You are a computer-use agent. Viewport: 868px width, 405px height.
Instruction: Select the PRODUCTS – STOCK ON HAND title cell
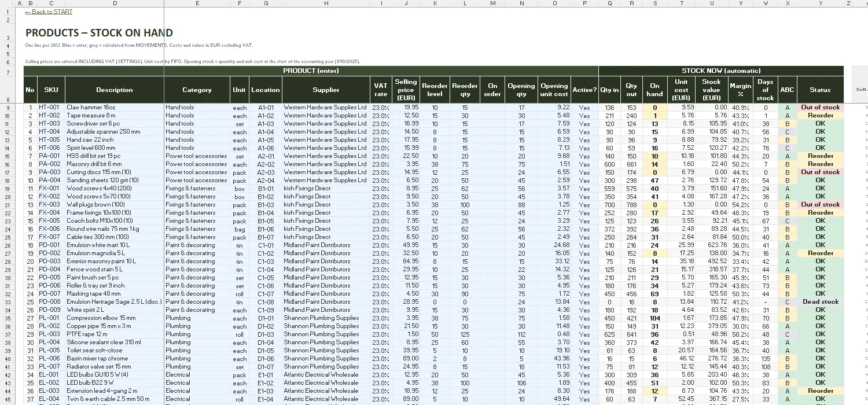99,33
